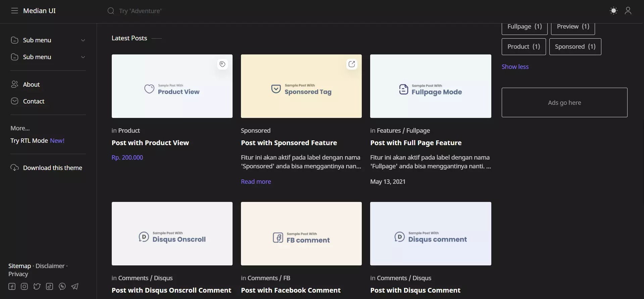The image size is (644, 299).
Task: Focus the Try 'Adventure' search field
Action: 140,11
